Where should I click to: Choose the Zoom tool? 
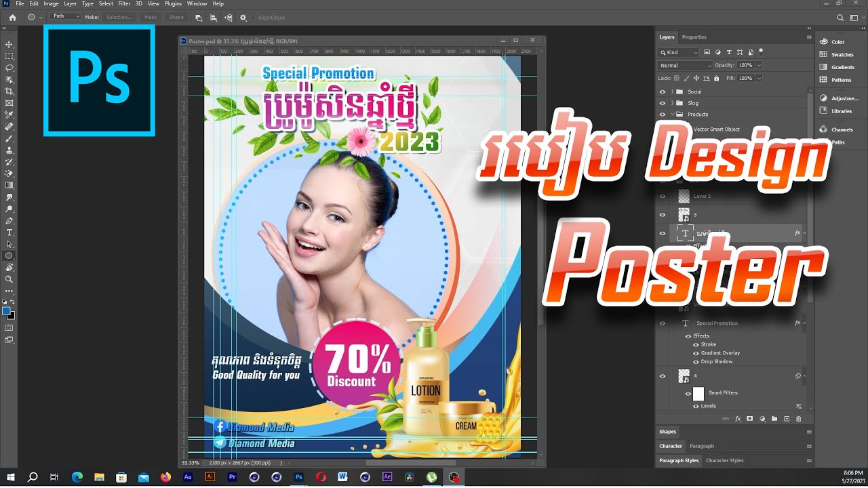pyautogui.click(x=9, y=279)
